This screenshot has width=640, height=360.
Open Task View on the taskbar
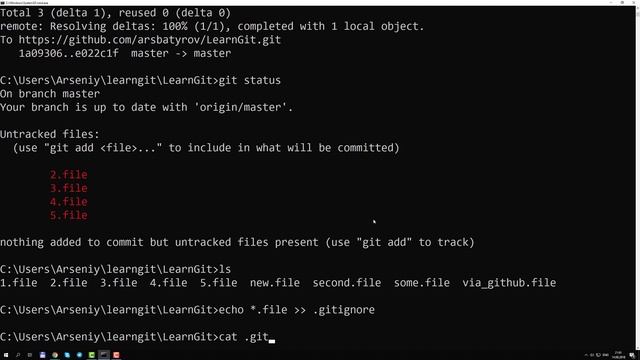(x=30, y=355)
